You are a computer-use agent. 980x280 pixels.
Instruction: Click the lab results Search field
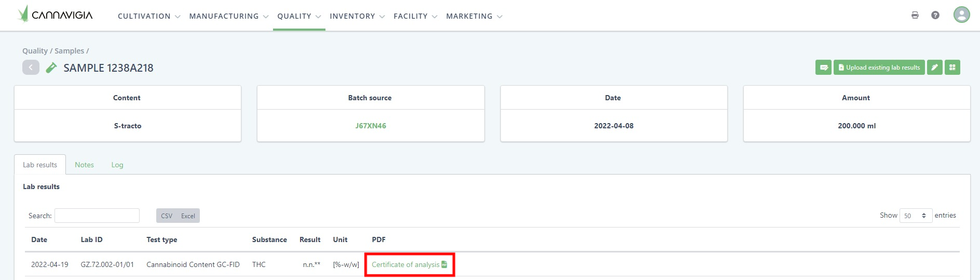97,216
